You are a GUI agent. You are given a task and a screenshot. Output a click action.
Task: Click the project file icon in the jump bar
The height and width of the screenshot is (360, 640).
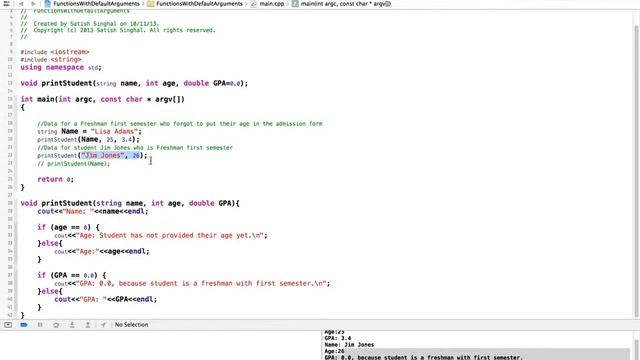[48, 4]
